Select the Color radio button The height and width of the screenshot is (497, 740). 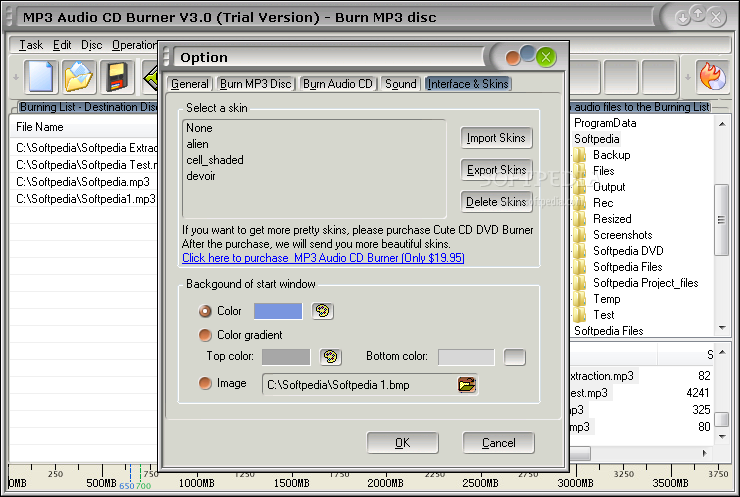(x=205, y=311)
